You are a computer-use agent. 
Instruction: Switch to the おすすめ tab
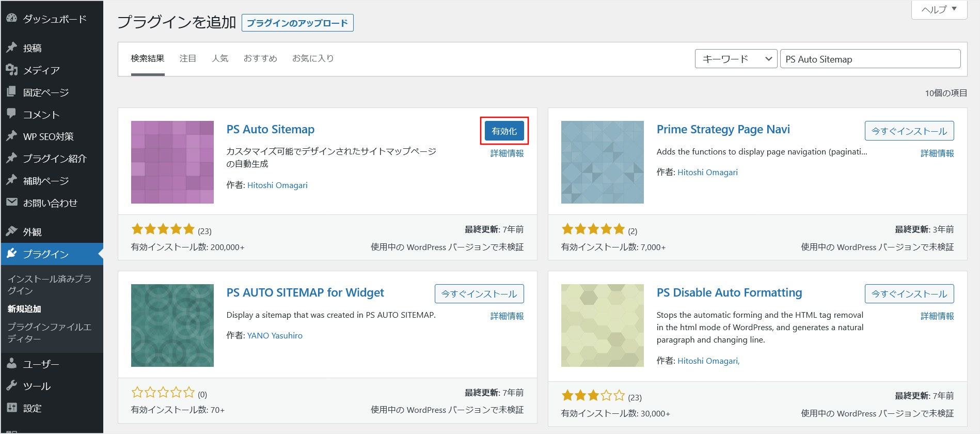pyautogui.click(x=260, y=58)
